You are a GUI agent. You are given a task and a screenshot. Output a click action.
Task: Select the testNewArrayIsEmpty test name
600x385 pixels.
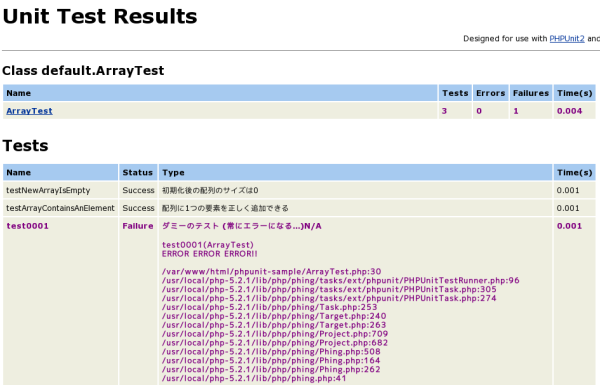48,190
